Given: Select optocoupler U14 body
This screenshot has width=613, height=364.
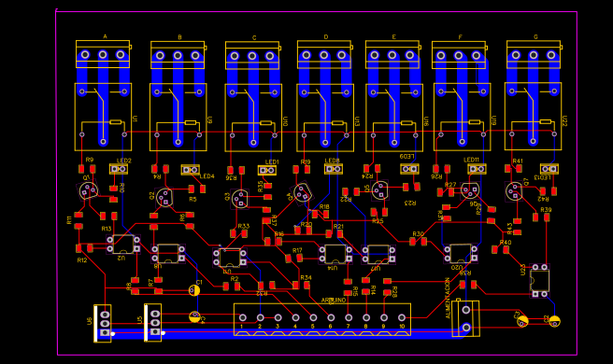Looking at the screenshot, I should click(x=335, y=254).
